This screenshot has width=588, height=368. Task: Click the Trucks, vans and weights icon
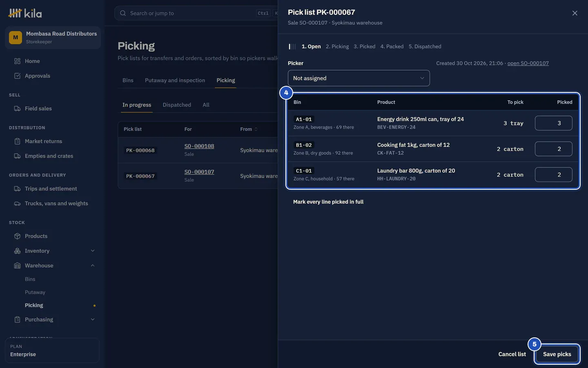tap(17, 203)
